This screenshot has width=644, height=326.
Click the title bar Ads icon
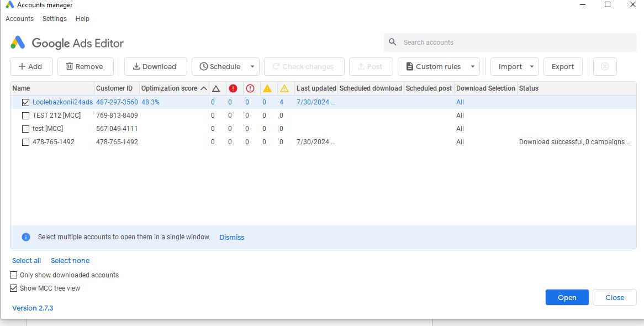coord(10,5)
